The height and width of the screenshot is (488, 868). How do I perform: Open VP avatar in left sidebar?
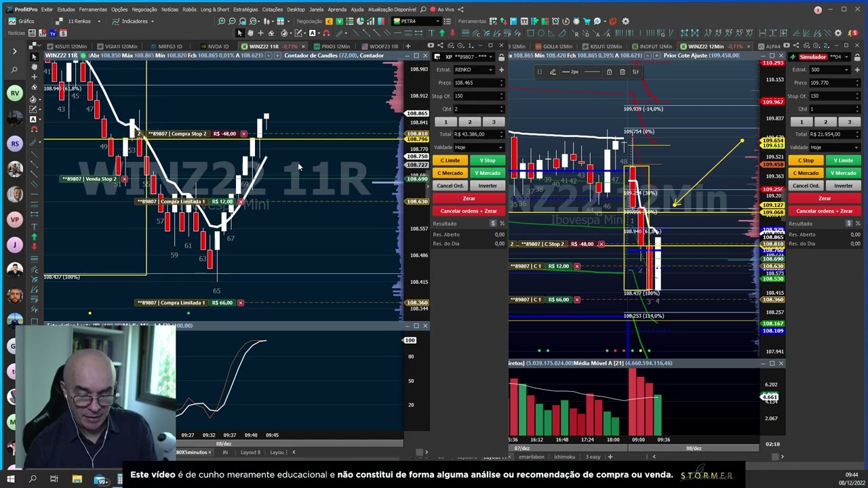point(14,220)
